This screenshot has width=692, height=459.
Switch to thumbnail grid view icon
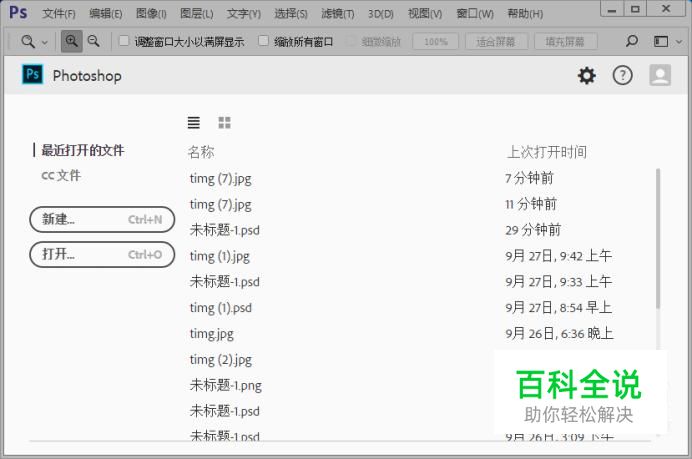coord(224,122)
